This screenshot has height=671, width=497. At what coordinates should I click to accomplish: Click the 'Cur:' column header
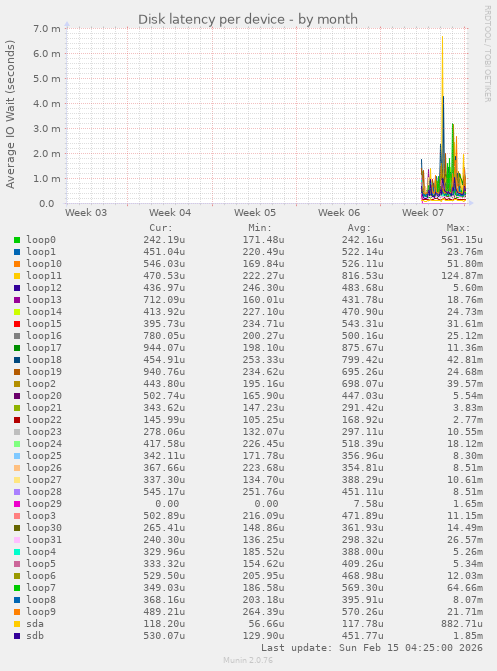click(x=161, y=228)
